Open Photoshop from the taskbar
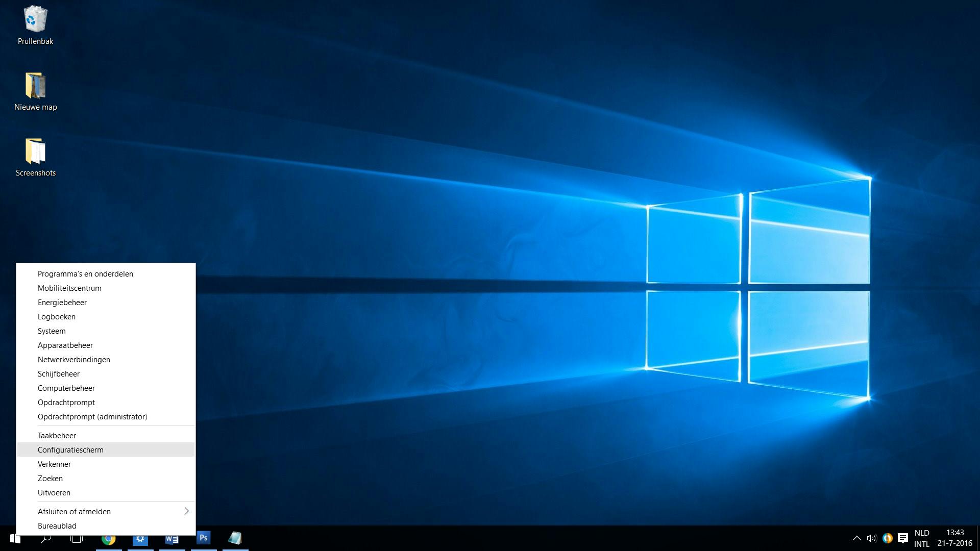The image size is (980, 551). tap(203, 538)
